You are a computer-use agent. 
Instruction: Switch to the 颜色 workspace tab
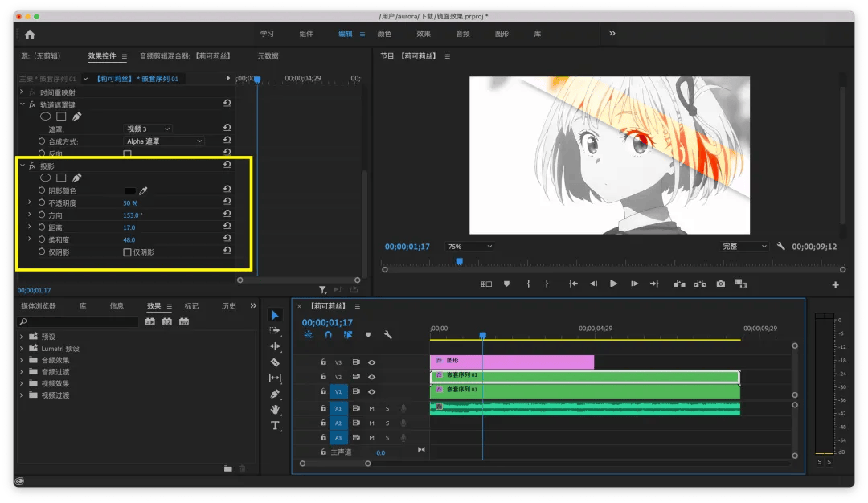384,34
